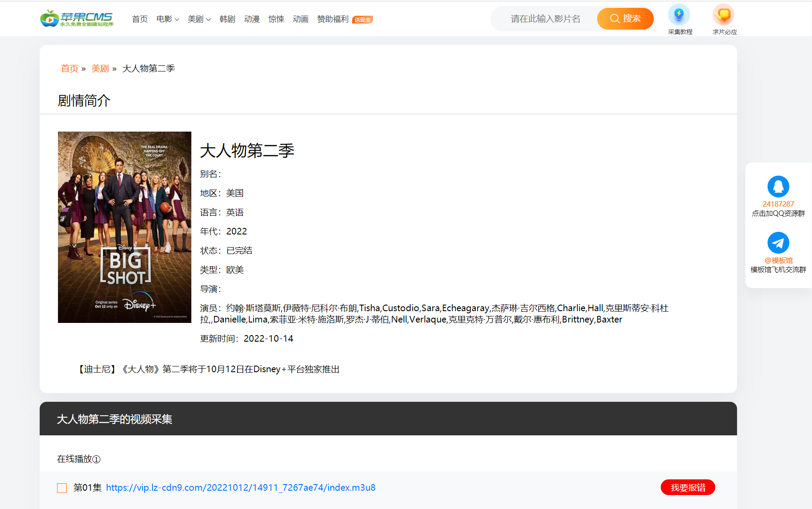Open the 韩剧 category
The height and width of the screenshot is (509, 812).
pos(228,19)
